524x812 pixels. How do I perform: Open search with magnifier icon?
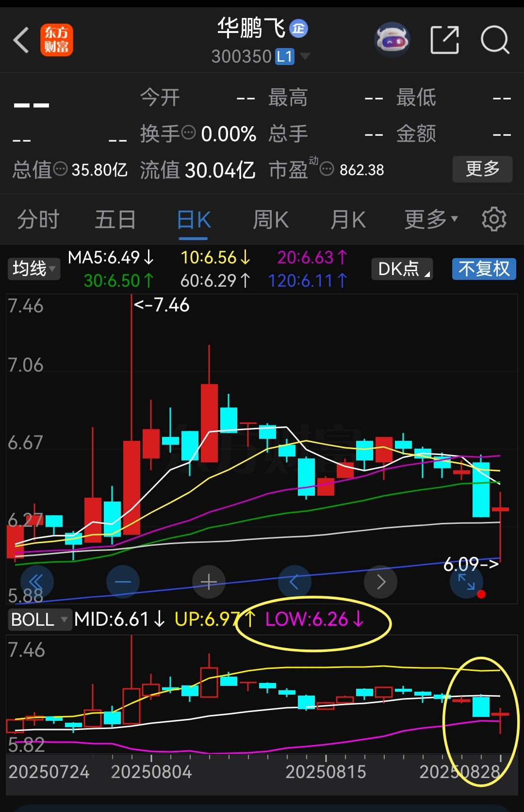click(495, 40)
